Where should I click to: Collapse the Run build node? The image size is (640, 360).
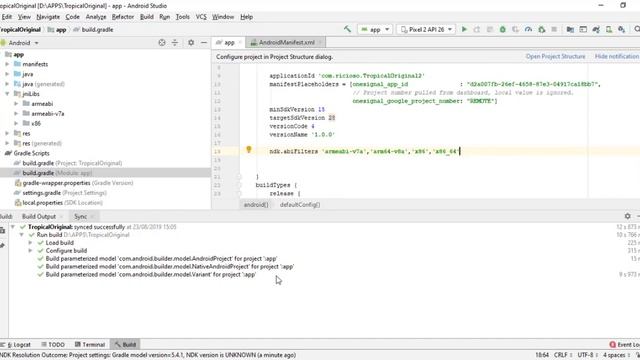click(21, 235)
